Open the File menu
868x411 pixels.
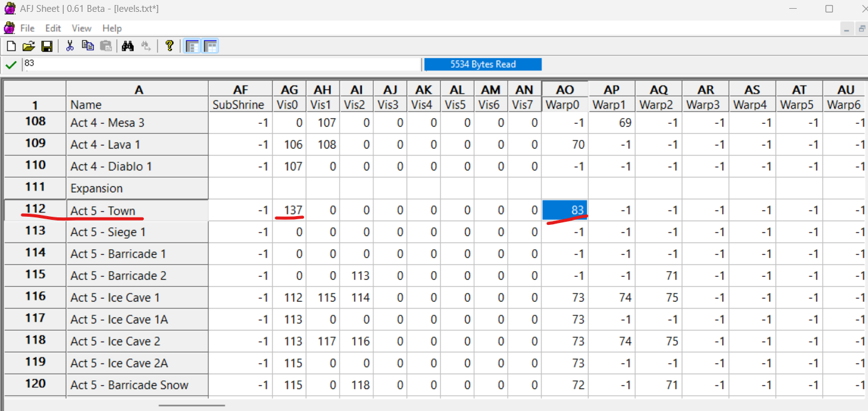pyautogui.click(x=27, y=28)
